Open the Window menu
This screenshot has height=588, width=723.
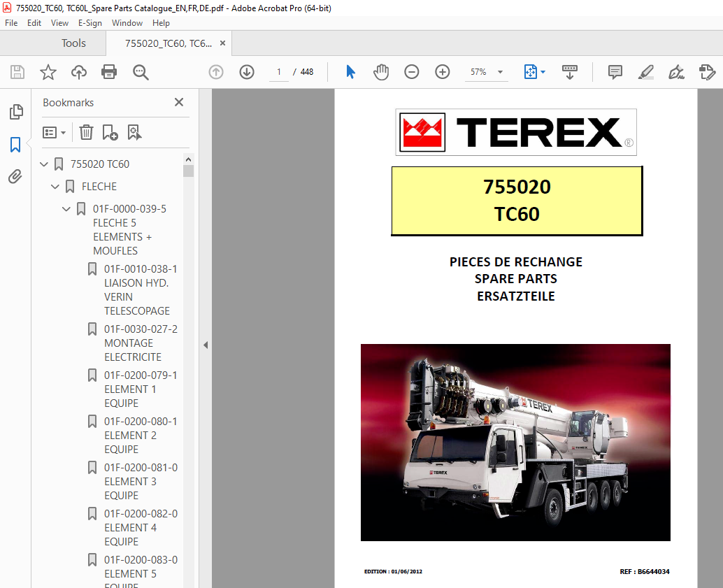127,23
